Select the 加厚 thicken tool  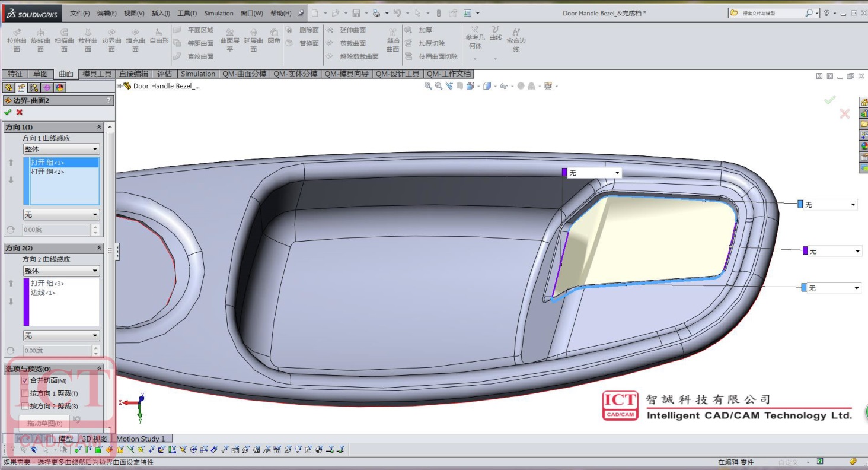[425, 30]
